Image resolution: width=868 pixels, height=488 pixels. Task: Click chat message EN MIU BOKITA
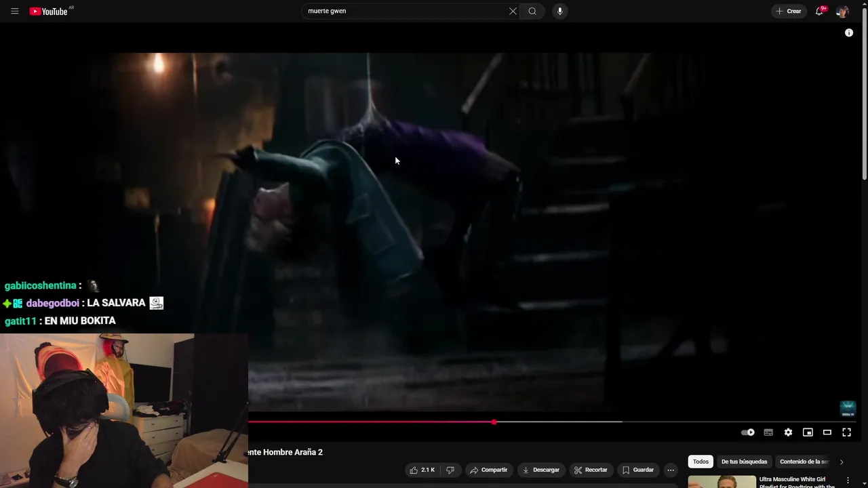tap(80, 321)
